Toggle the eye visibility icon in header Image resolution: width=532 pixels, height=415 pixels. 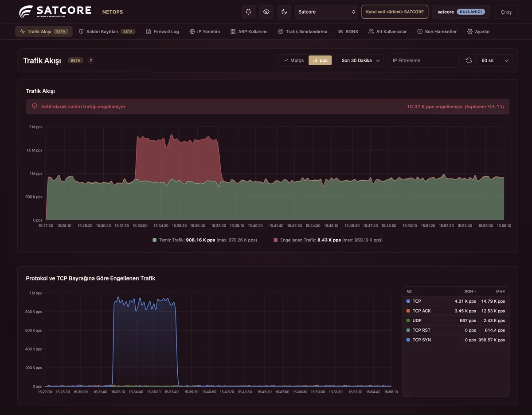pos(266,12)
